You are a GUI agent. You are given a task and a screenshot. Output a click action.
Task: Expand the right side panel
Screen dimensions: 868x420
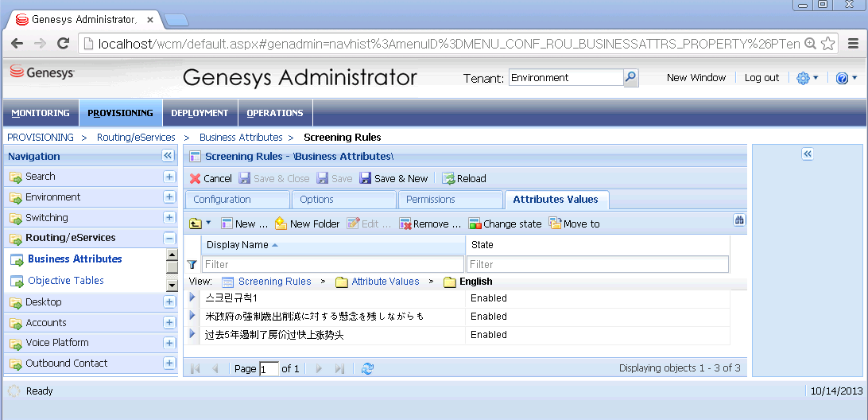pos(808,154)
